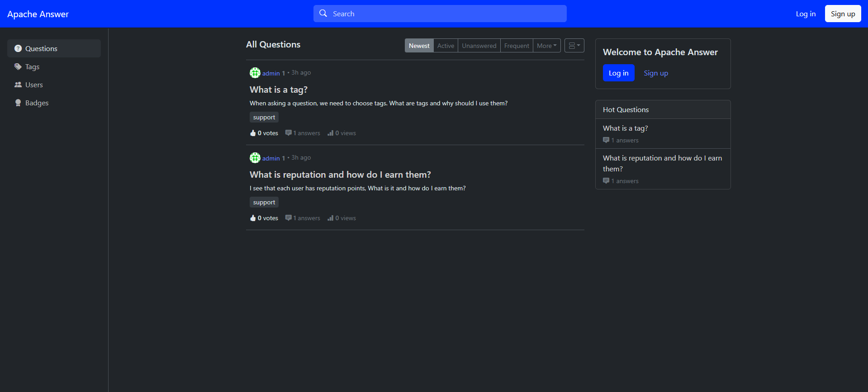The width and height of the screenshot is (868, 392).
Task: Open 'What is reputation and how do I earn them?' in the list
Action: pos(340,175)
